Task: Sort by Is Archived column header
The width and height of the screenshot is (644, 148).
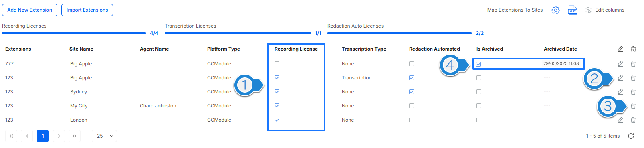Action: tap(490, 49)
